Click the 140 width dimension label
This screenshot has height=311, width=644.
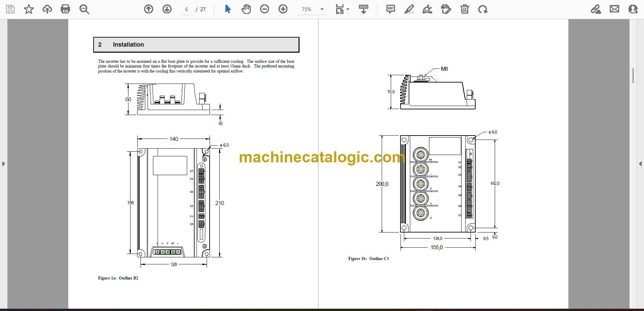pyautogui.click(x=174, y=139)
